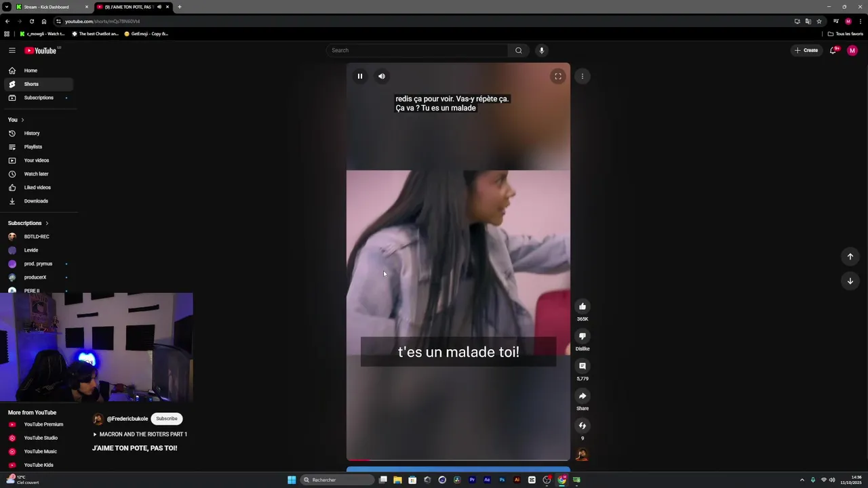The width and height of the screenshot is (868, 488).
Task: Focus the YouTube Search field
Action: coord(417,50)
